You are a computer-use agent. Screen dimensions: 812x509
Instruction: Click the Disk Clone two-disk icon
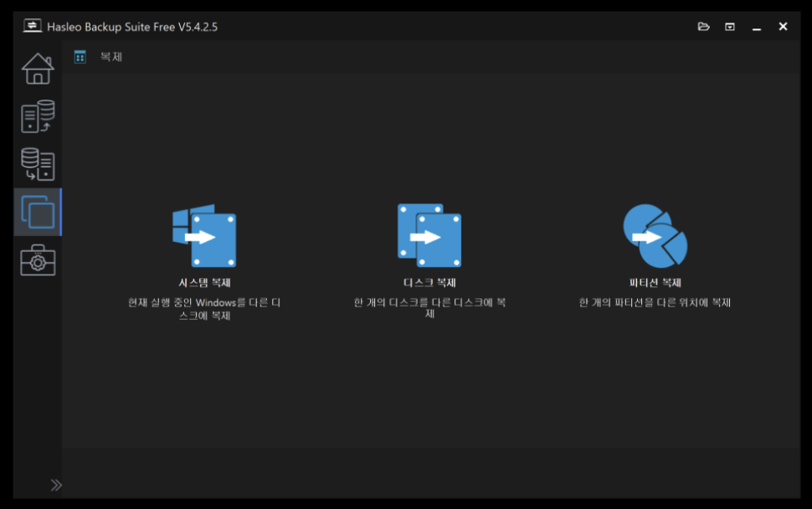pyautogui.click(x=429, y=236)
